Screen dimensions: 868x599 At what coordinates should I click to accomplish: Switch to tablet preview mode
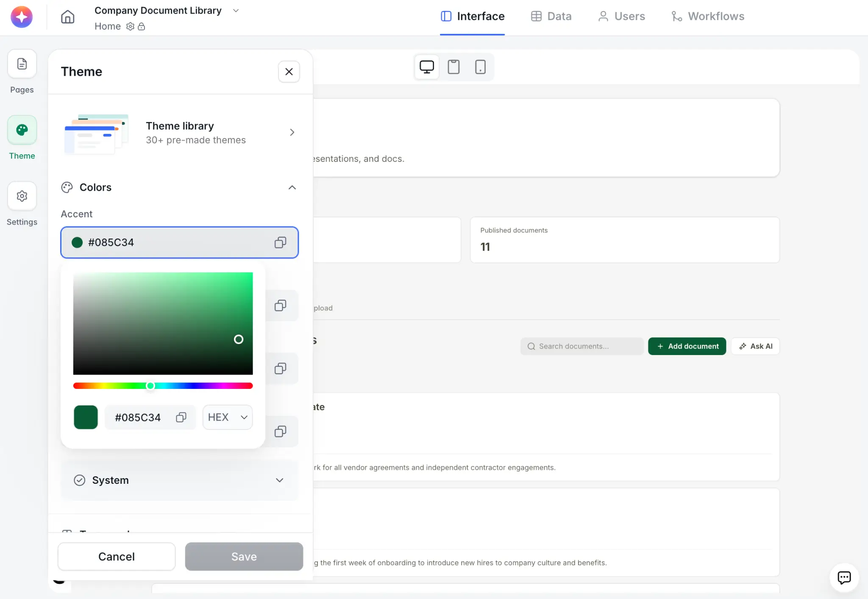[453, 67]
